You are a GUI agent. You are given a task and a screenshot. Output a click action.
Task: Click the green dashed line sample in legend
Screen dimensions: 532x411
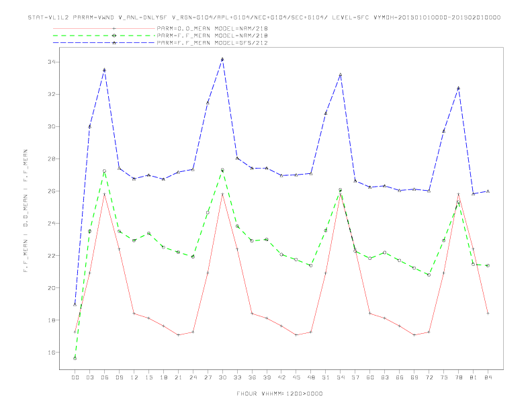[x=104, y=36]
